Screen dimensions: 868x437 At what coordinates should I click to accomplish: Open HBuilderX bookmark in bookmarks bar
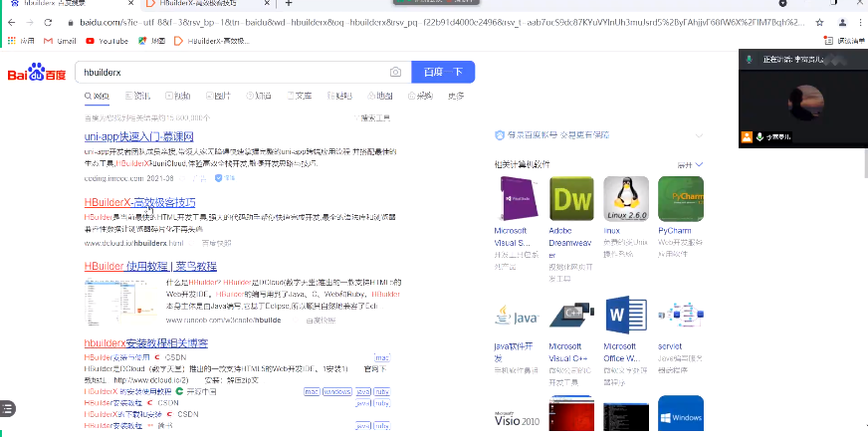click(x=211, y=41)
